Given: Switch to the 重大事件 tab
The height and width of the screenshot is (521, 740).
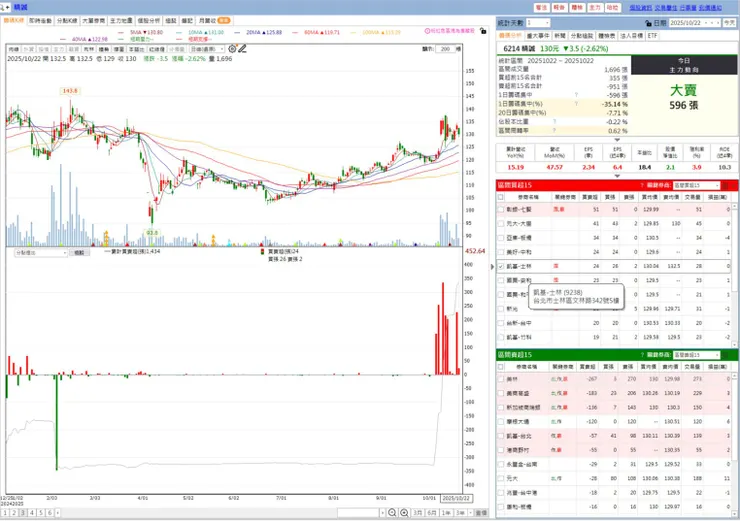Looking at the screenshot, I should click(x=538, y=36).
